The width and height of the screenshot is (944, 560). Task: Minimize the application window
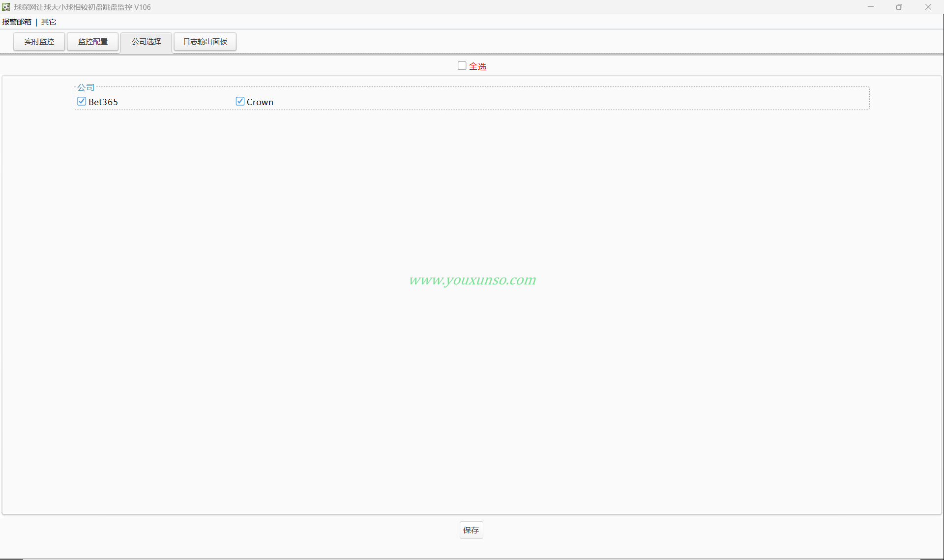871,7
